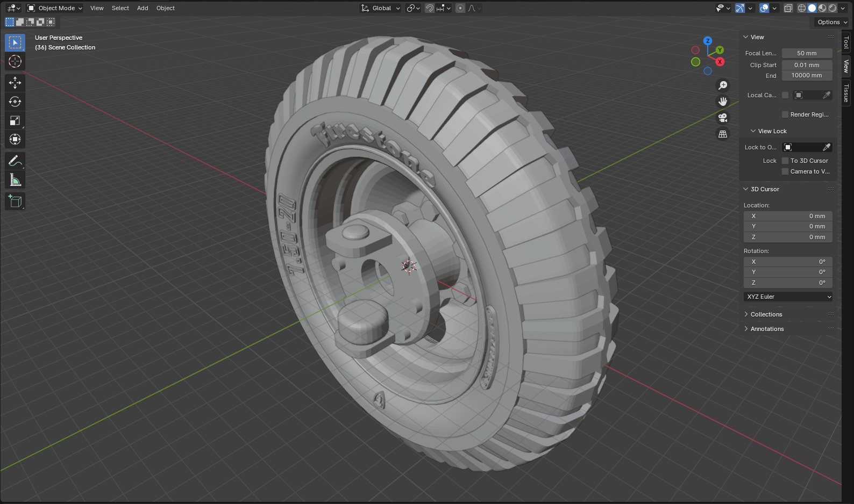Enable the Render Region checkbox

785,114
